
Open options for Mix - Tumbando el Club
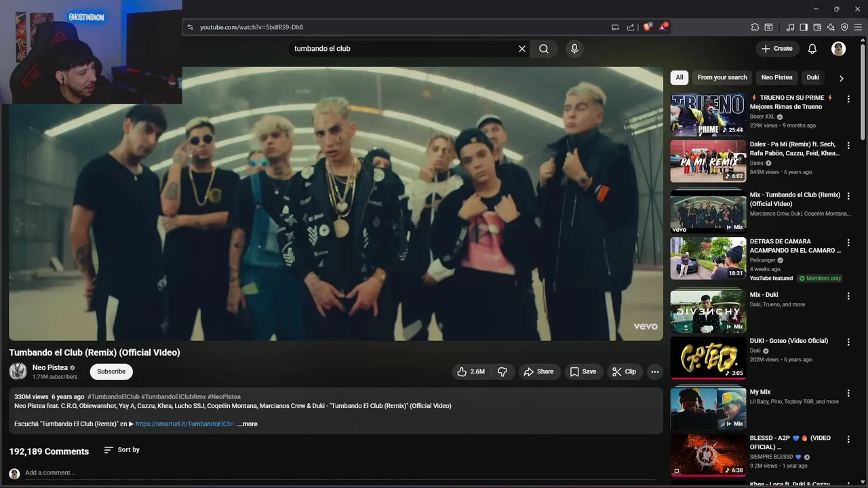(x=848, y=197)
